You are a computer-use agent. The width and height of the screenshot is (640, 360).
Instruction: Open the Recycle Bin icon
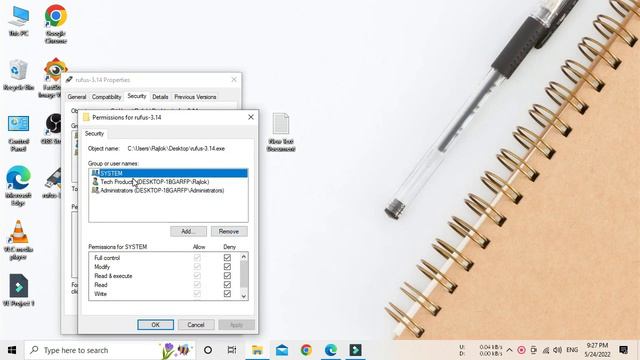pyautogui.click(x=18, y=75)
